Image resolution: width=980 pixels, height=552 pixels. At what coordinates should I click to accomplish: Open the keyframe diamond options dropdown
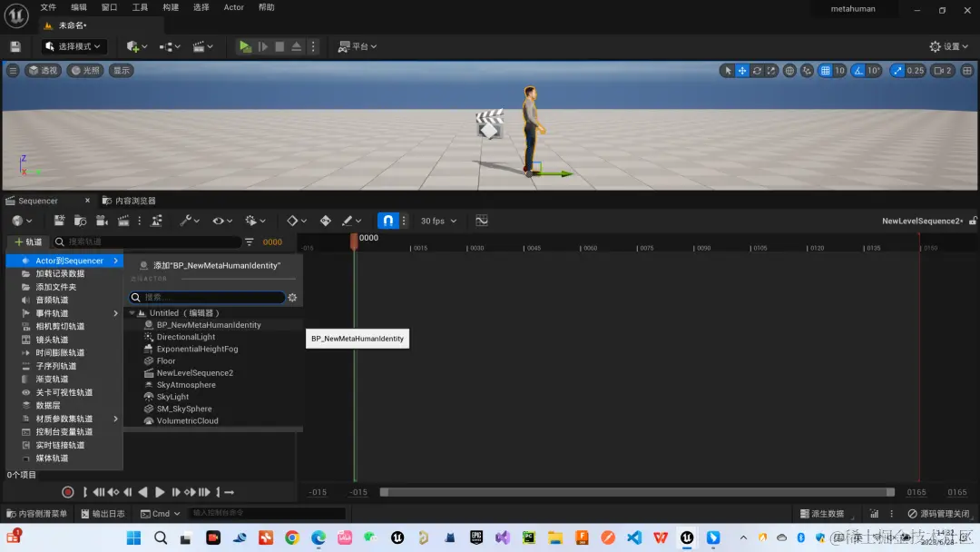pos(296,221)
